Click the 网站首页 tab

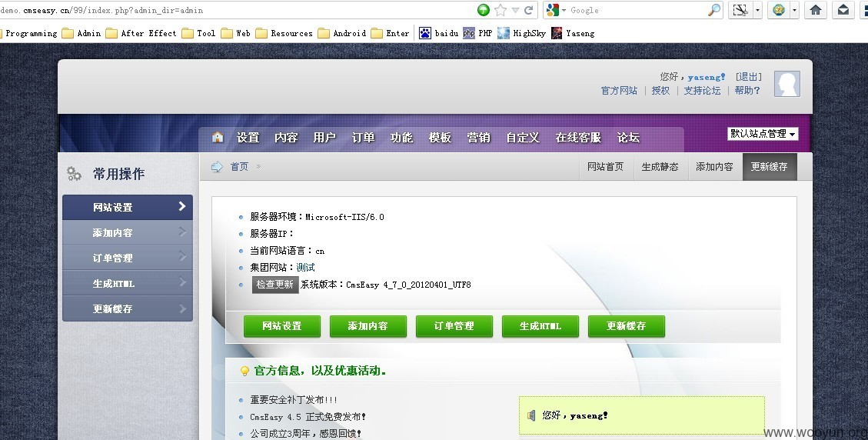coord(605,166)
